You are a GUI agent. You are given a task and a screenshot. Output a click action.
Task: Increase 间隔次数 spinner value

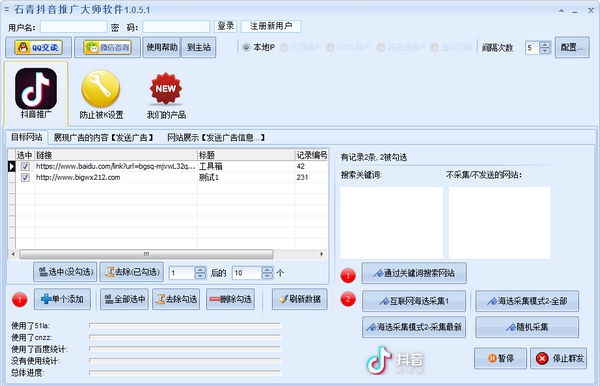point(545,44)
